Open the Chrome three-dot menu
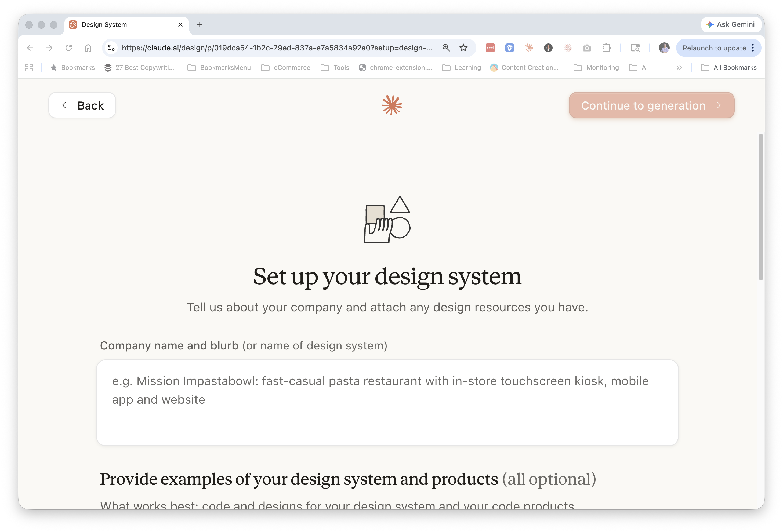Image resolution: width=783 pixels, height=532 pixels. [753, 48]
